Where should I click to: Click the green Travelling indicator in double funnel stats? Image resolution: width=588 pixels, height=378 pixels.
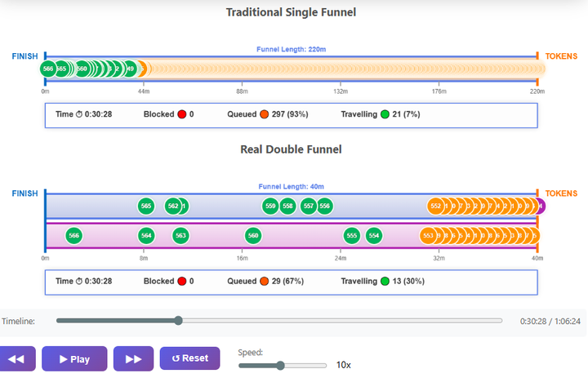pyautogui.click(x=385, y=281)
